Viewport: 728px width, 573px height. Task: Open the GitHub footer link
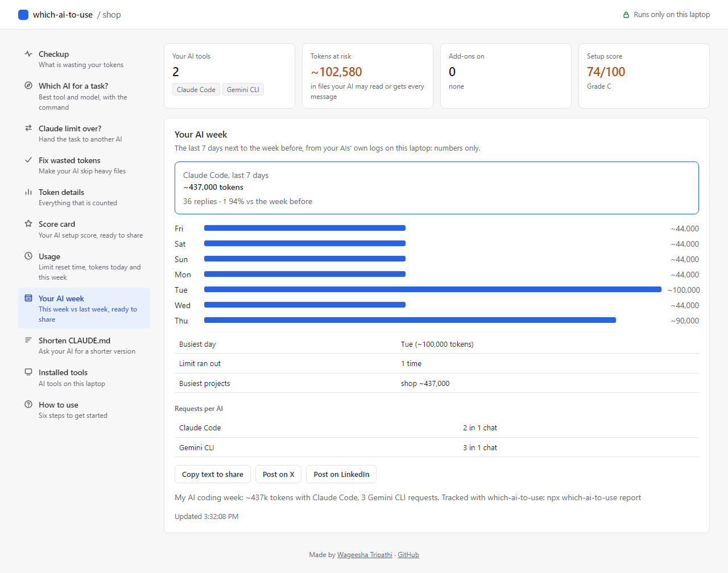point(408,555)
